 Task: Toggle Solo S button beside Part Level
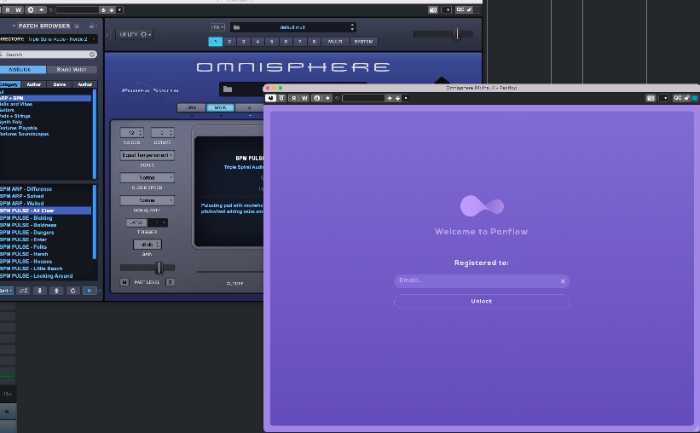[170, 282]
